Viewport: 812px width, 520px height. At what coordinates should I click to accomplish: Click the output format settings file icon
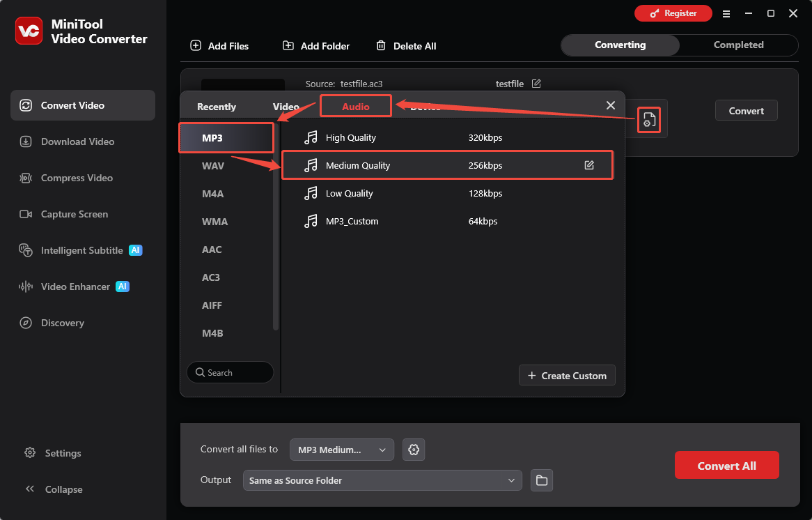coord(649,120)
